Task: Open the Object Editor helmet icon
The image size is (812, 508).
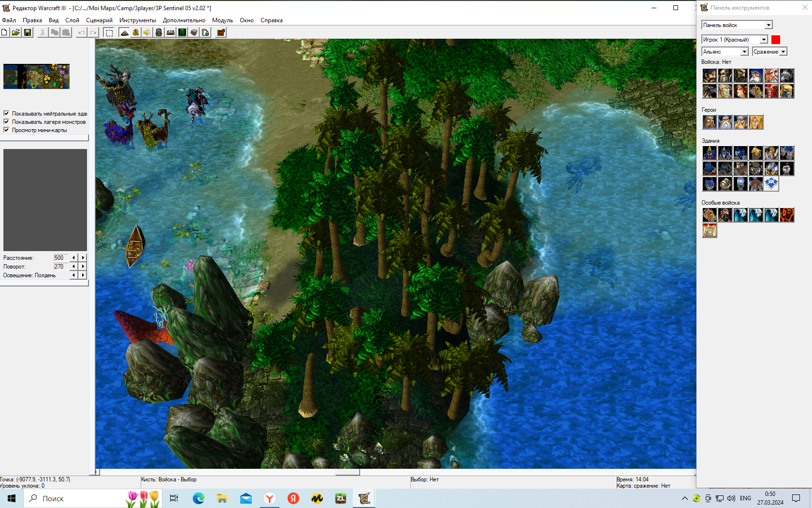Action: (159, 32)
